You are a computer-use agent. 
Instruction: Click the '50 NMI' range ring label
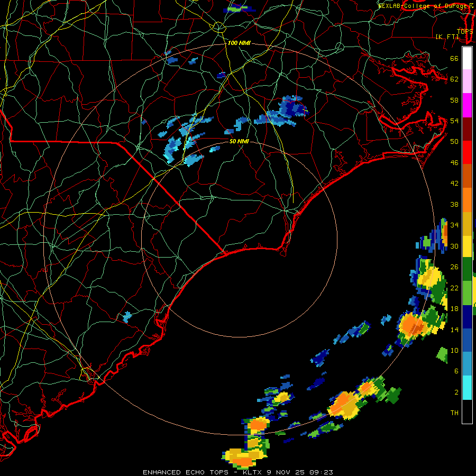(x=239, y=141)
